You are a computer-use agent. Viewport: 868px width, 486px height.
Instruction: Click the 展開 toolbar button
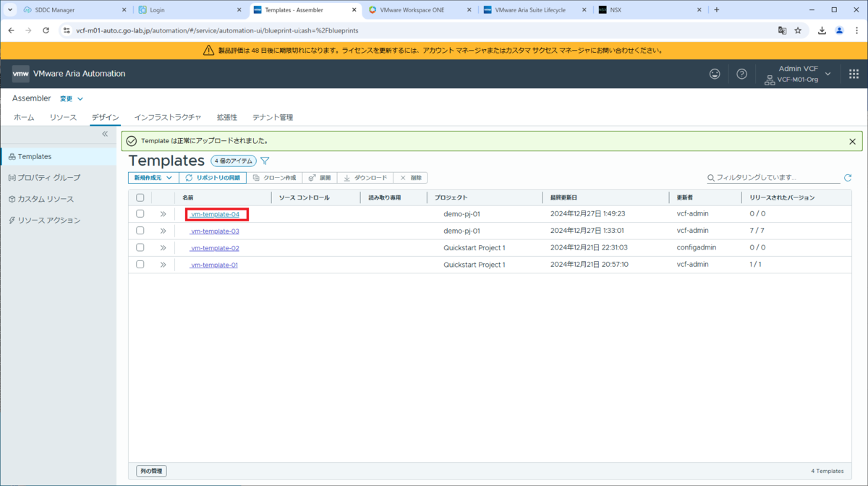[x=320, y=177]
